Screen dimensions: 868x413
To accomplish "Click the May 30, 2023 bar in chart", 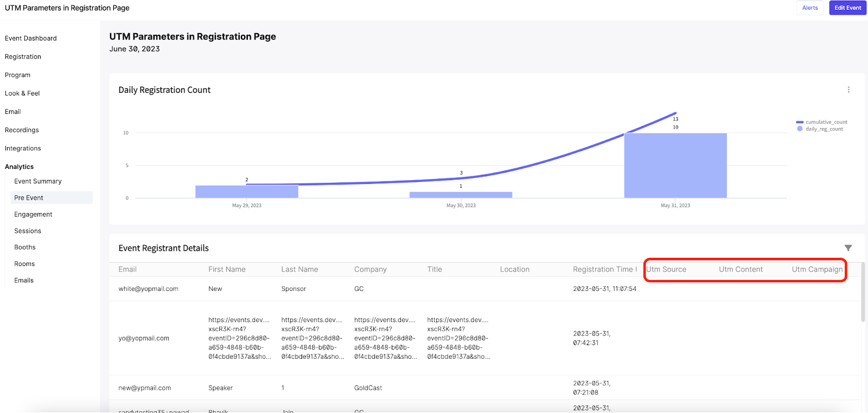I will pos(461,195).
